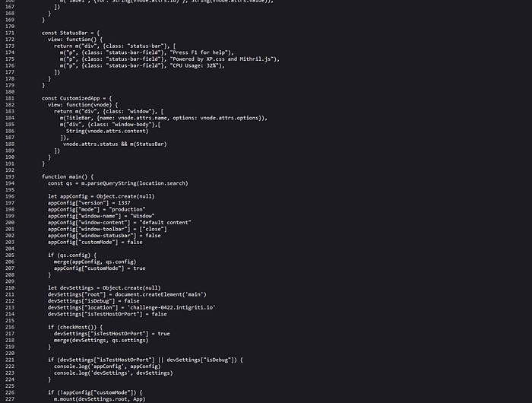Viewport: 532px width, 403px height.
Task: Click 'm.mount(devSettings.root, App)' statement
Action: [x=99, y=398]
